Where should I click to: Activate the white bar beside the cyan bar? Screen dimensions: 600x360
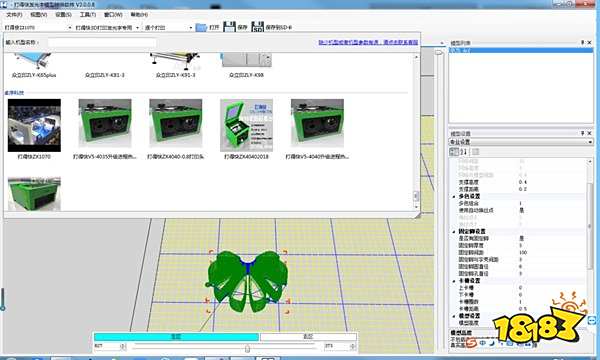(x=308, y=337)
